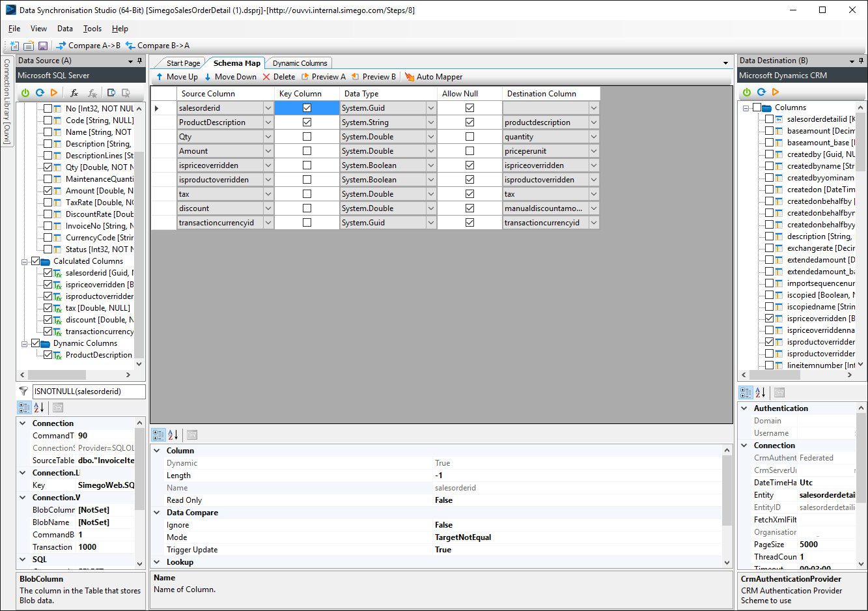Open the File menu
868x611 pixels.
pyautogui.click(x=14, y=29)
